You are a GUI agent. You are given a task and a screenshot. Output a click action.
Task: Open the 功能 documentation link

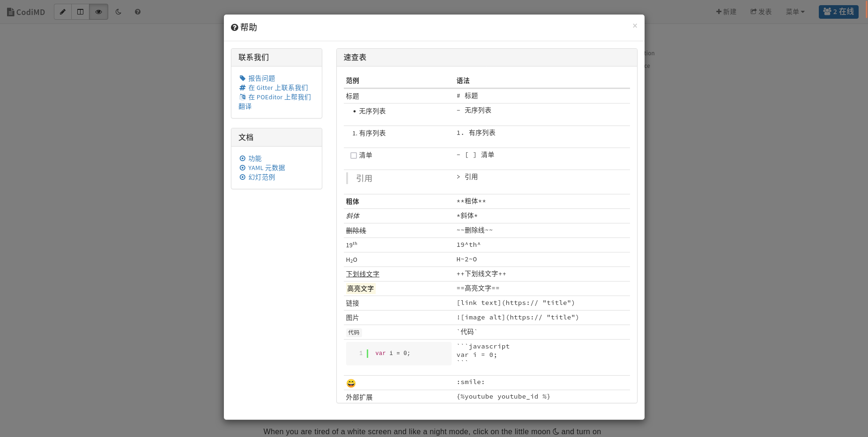251,158
